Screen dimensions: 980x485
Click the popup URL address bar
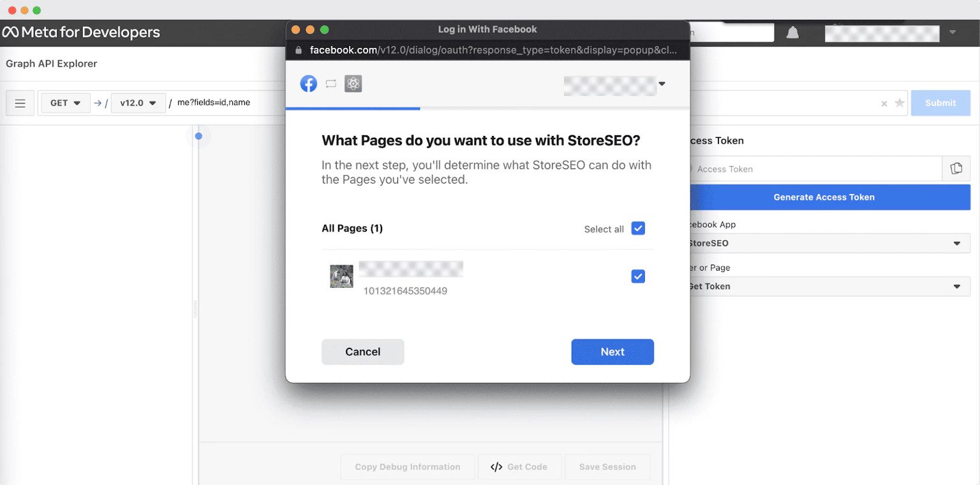point(487,50)
